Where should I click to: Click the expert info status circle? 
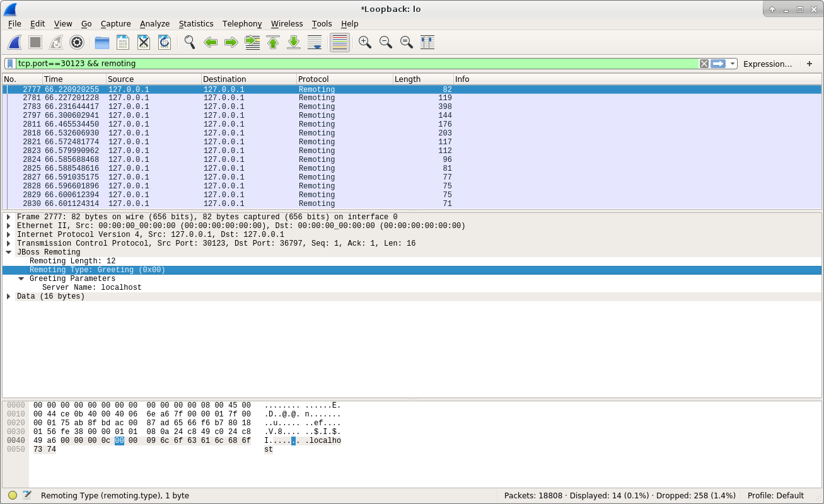(x=13, y=495)
